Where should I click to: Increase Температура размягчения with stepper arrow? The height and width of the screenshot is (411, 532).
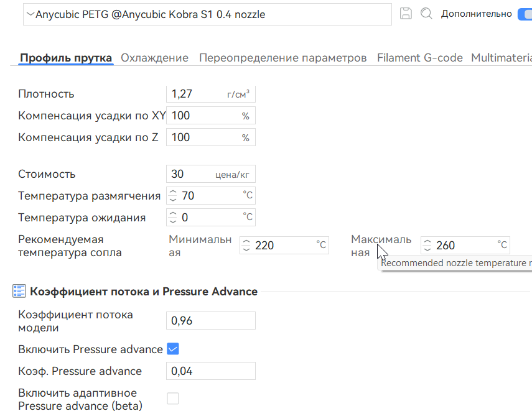tap(172, 192)
